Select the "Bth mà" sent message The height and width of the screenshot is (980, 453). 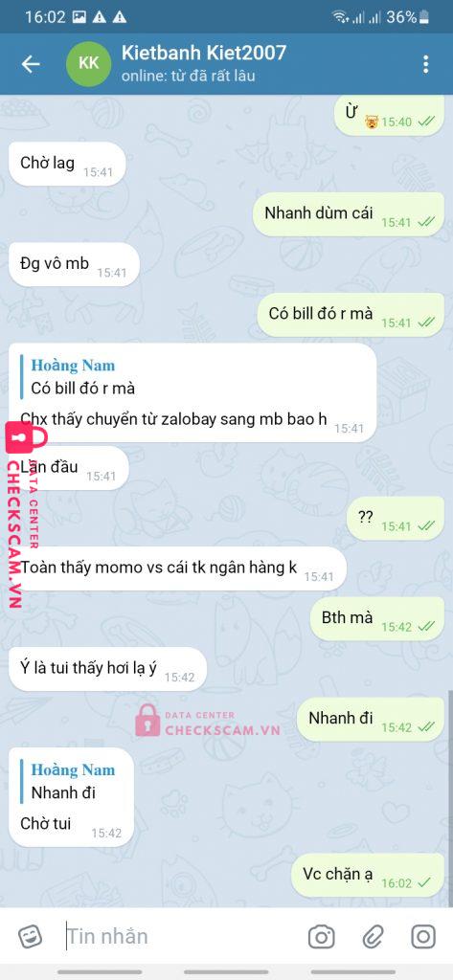(377, 619)
